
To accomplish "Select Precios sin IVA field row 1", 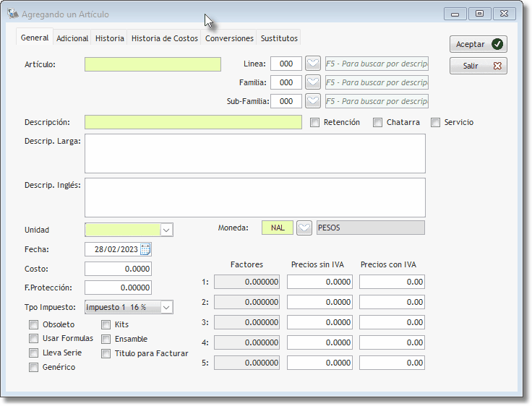I will click(319, 282).
